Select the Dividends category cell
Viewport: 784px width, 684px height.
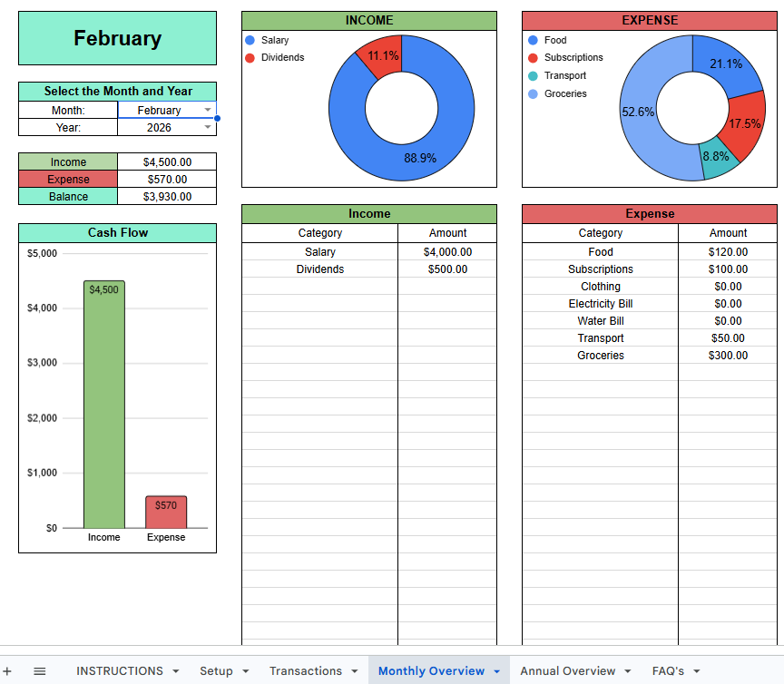(320, 269)
